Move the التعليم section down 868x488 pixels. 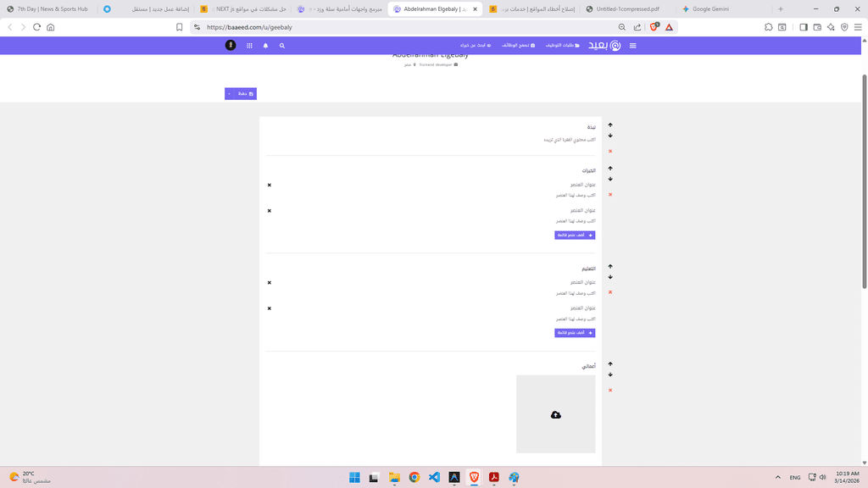coord(610,277)
